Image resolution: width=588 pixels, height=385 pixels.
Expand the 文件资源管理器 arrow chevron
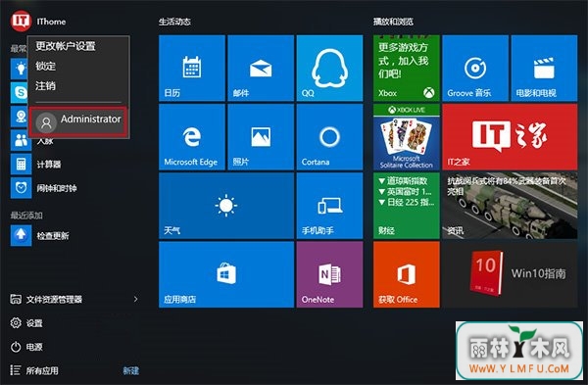coord(136,299)
